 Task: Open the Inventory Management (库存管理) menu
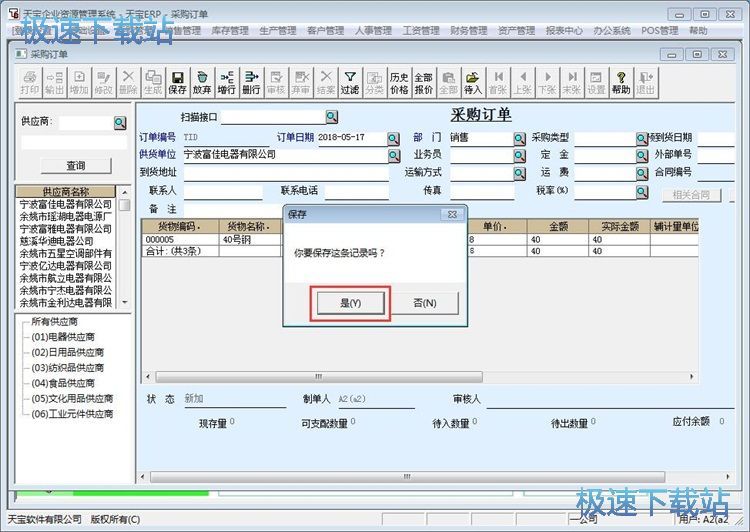pos(230,31)
